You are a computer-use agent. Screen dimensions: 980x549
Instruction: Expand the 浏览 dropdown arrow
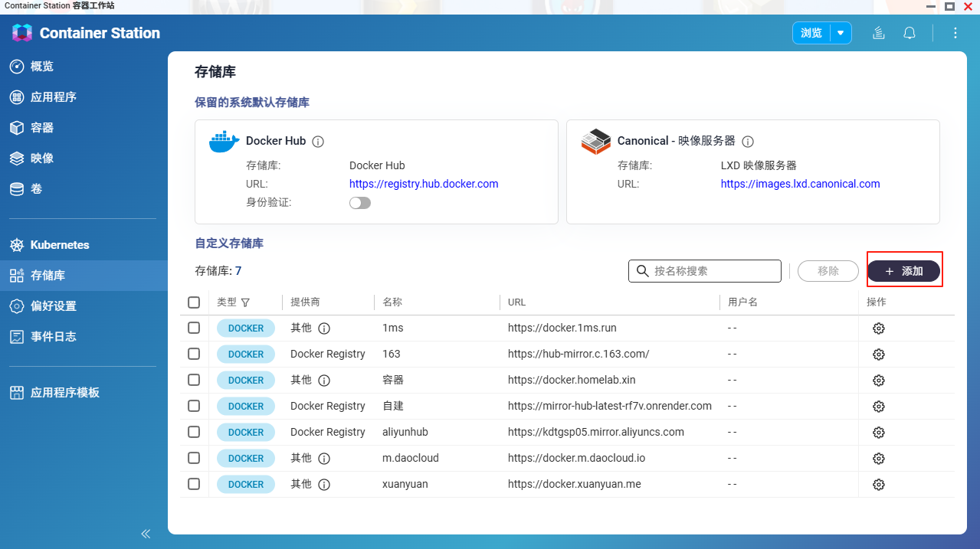click(841, 33)
